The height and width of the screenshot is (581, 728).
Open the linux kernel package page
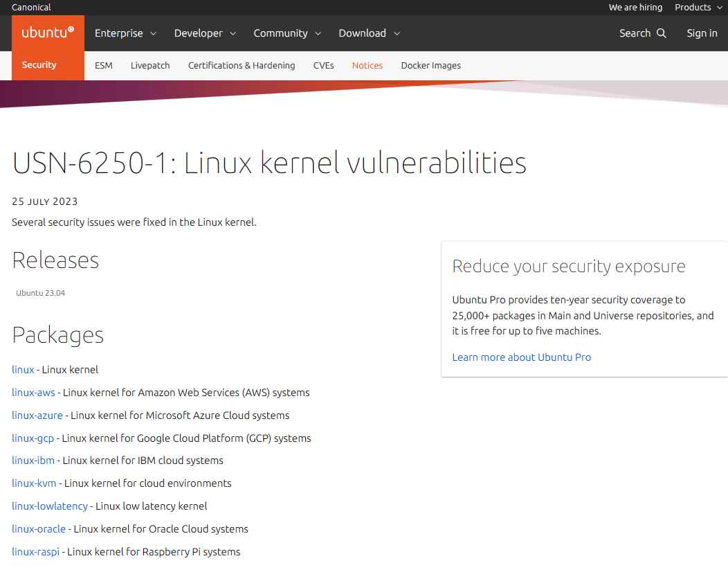pyautogui.click(x=22, y=369)
